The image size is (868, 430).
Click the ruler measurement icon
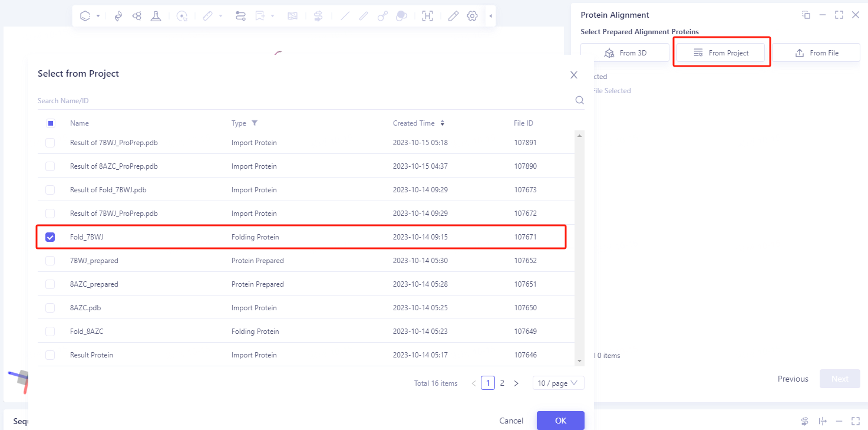(207, 16)
